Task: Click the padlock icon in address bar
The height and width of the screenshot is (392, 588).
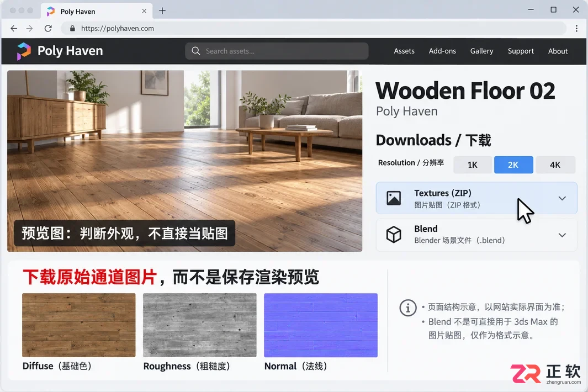Action: tap(72, 29)
